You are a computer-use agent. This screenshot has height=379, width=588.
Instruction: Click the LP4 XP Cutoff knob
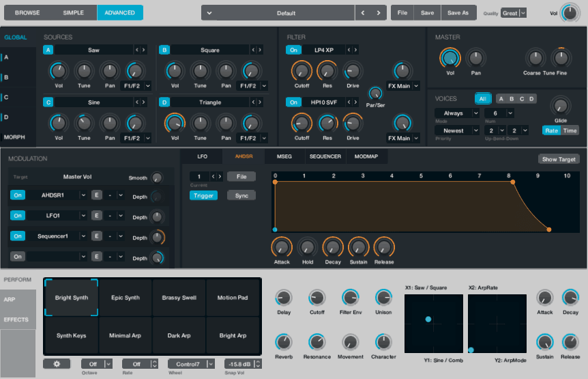302,71
